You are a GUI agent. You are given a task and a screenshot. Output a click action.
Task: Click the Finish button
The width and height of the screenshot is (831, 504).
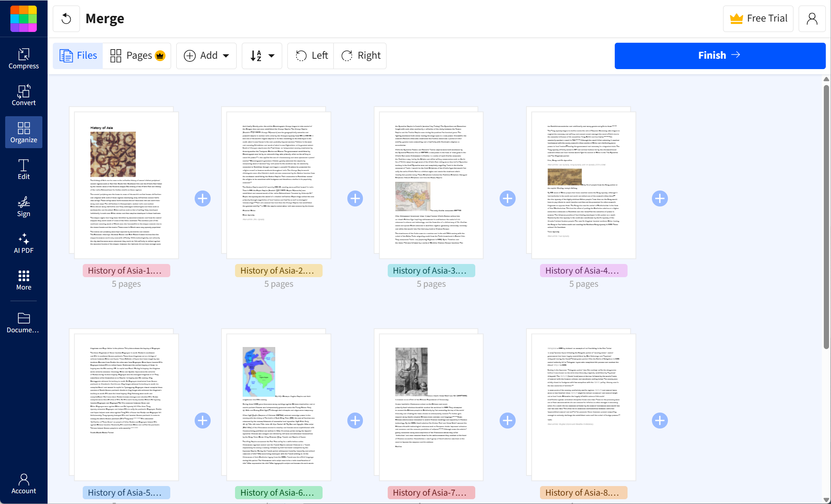pyautogui.click(x=719, y=56)
